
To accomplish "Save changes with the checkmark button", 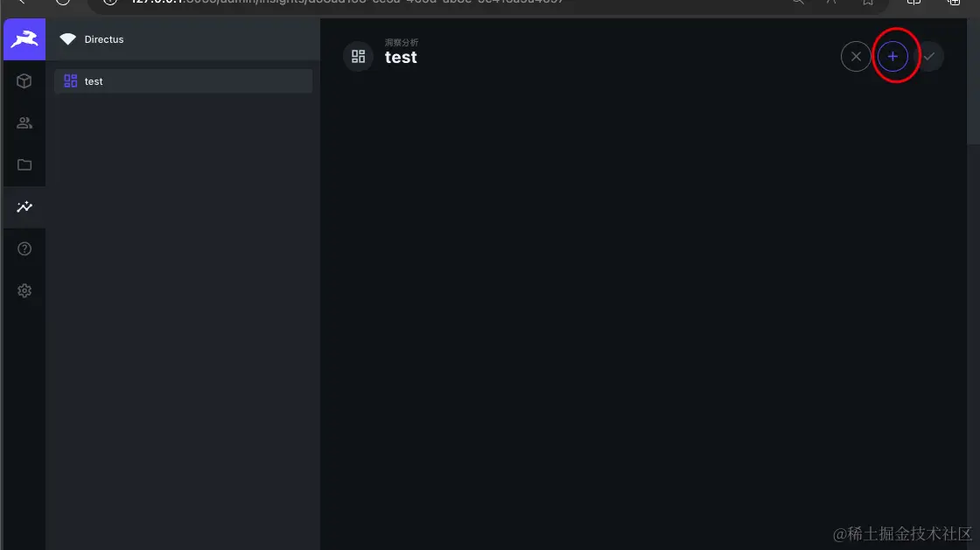I will click(x=928, y=56).
